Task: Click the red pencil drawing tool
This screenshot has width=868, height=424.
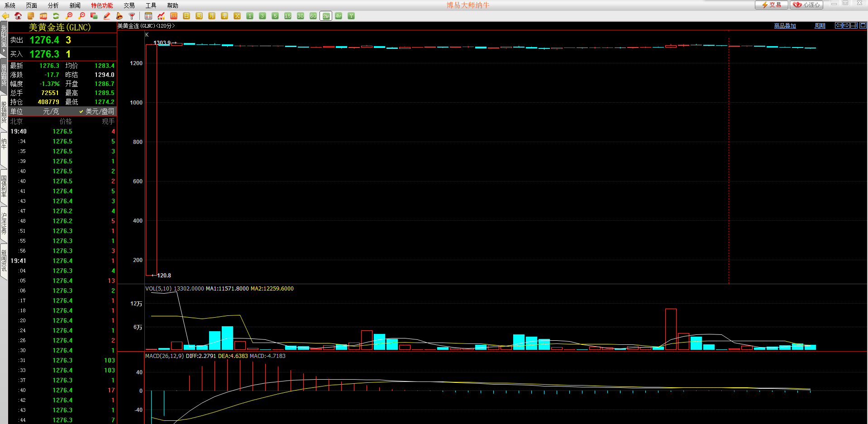Action: pyautogui.click(x=107, y=16)
